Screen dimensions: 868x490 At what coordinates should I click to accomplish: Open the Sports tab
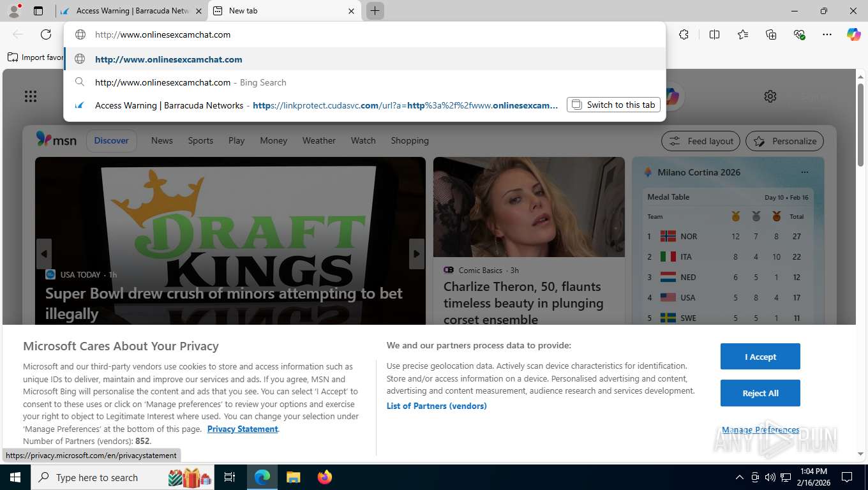pos(200,140)
